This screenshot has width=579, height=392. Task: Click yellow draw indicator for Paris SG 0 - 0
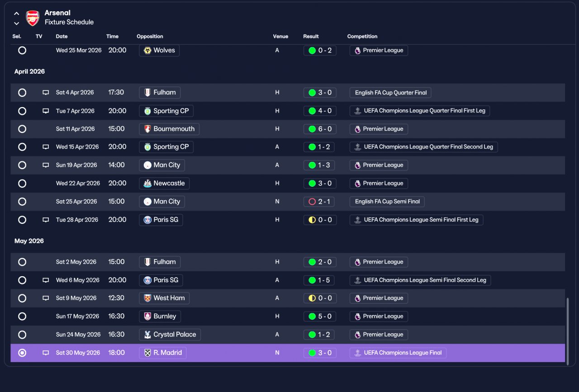[312, 220]
